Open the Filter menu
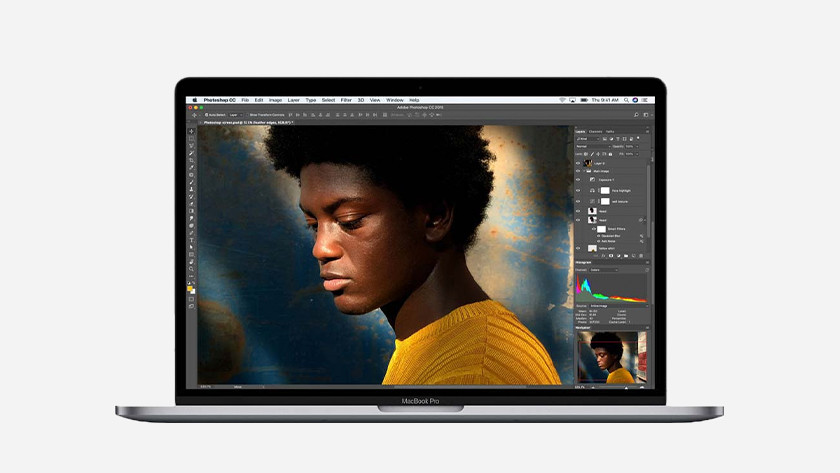This screenshot has width=840, height=473. [x=346, y=100]
